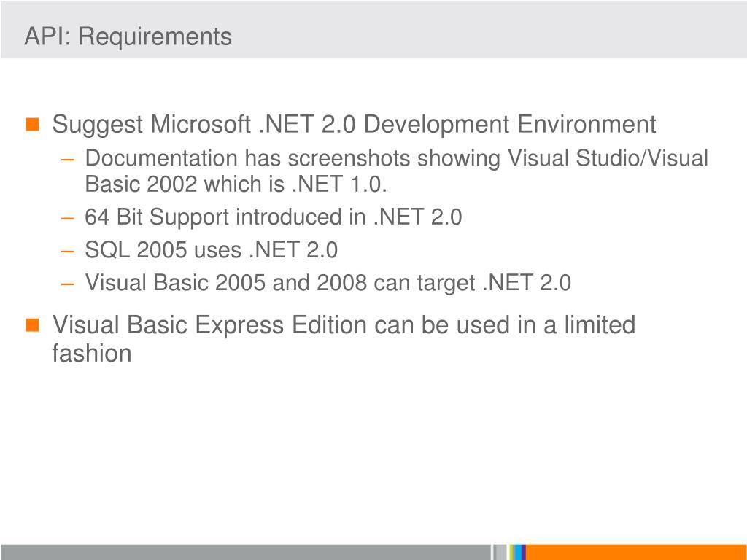The width and height of the screenshot is (747, 560).
Task: Click the line 'Basic 2002 which is .NET 1.0.'
Action: pyautogui.click(x=236, y=184)
